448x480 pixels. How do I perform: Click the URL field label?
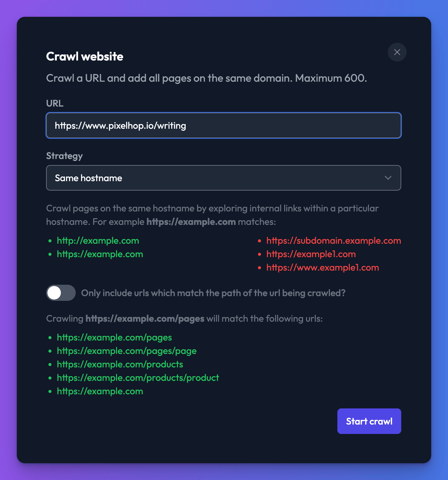pyautogui.click(x=55, y=103)
